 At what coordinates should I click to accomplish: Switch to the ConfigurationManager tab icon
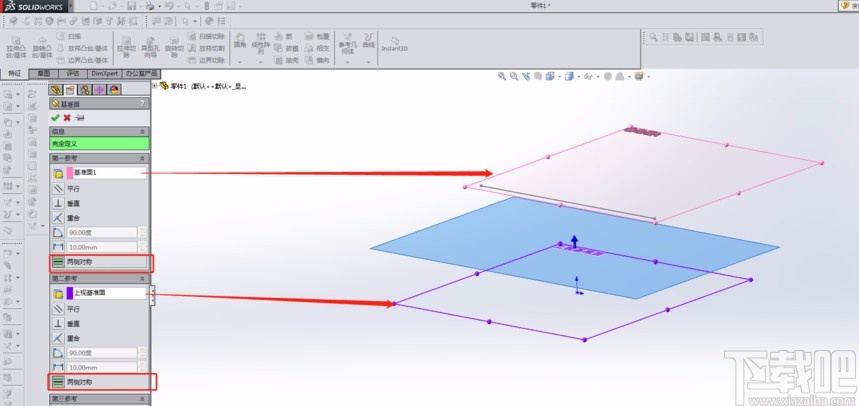tap(85, 90)
